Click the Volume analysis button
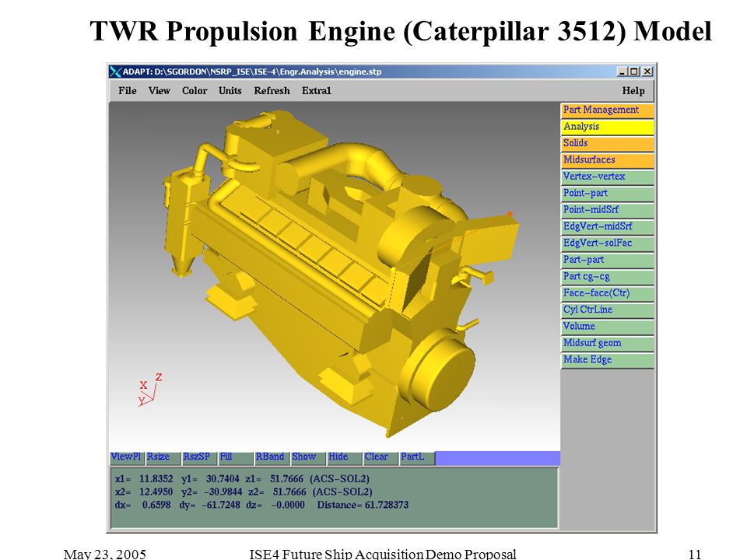Viewport: 747px width, 560px height. pyautogui.click(x=608, y=327)
